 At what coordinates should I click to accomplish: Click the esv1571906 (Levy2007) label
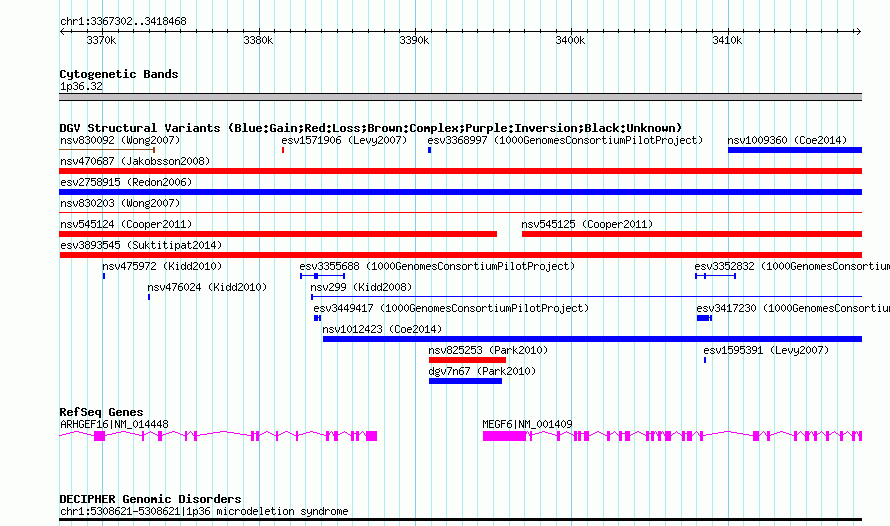344,140
